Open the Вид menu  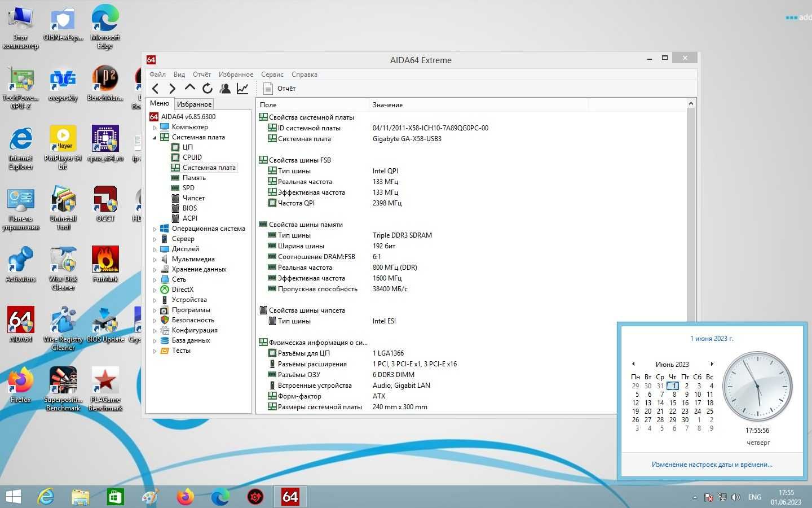tap(179, 75)
